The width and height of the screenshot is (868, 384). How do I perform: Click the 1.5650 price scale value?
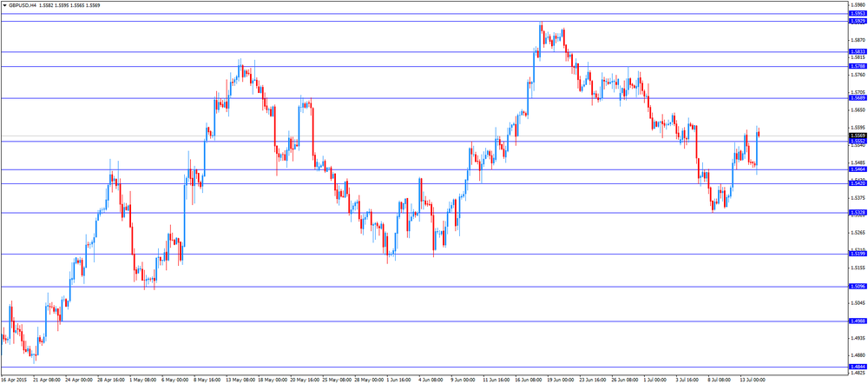point(857,109)
